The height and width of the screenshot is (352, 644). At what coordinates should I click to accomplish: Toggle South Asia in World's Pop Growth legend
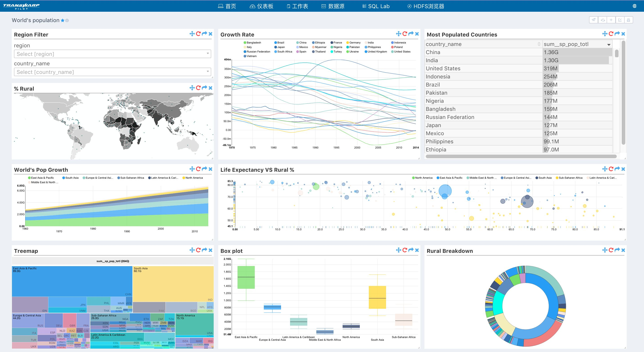click(70, 178)
